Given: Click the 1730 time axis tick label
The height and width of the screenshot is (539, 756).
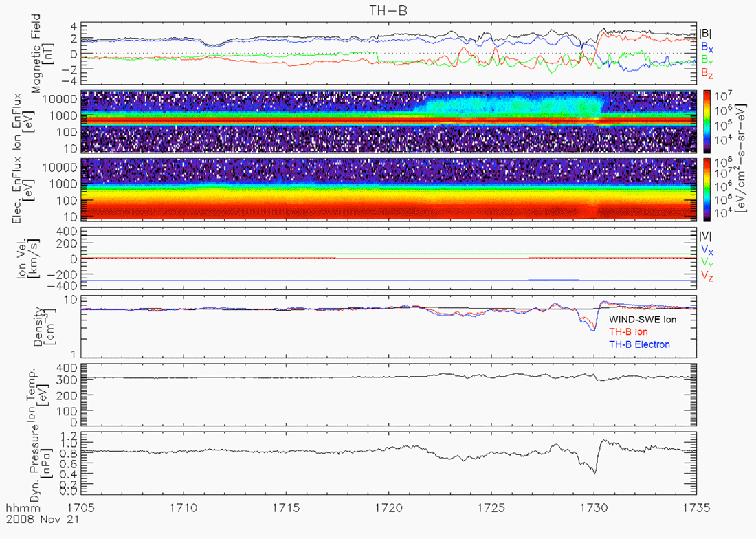Looking at the screenshot, I should (x=594, y=507).
